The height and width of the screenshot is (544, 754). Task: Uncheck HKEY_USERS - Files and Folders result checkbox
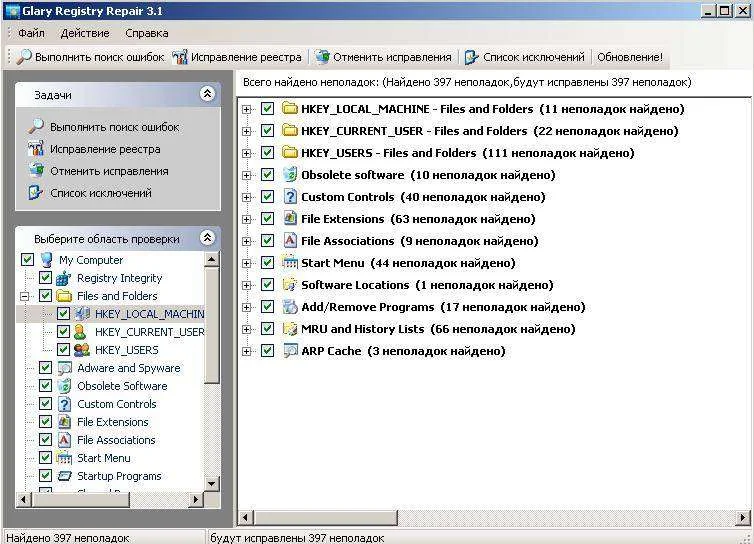point(267,152)
